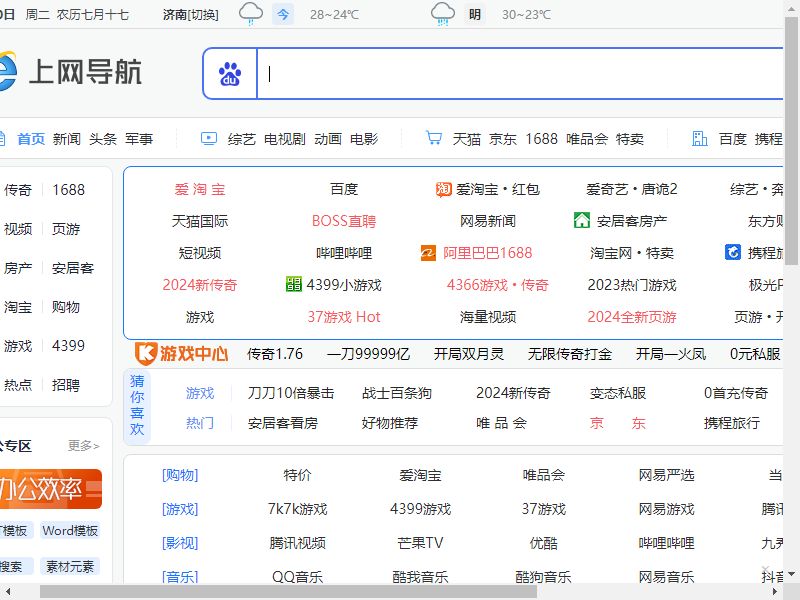Click the browser logo beside 上网导航
This screenshot has width=800, height=600.
pyautogui.click(x=7, y=71)
